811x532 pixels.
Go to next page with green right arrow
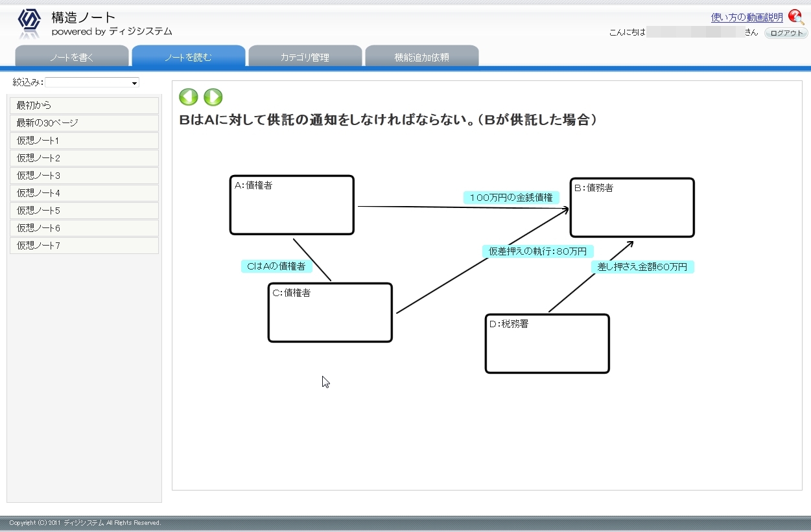tap(213, 97)
